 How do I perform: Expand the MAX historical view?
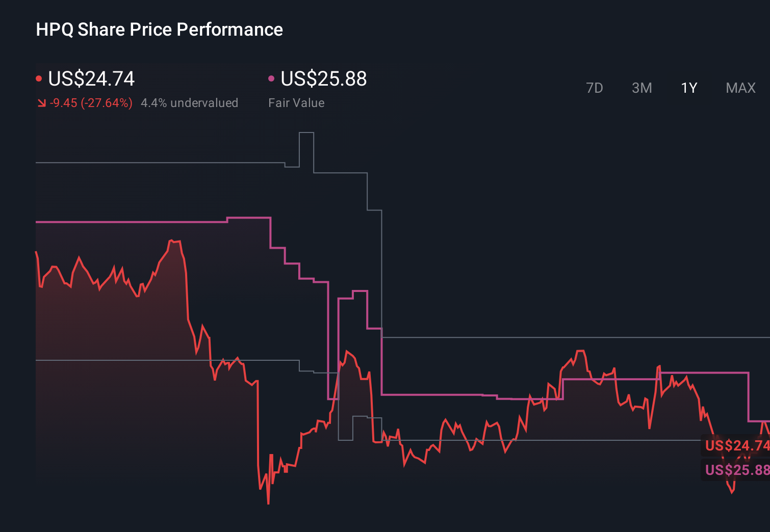point(740,88)
